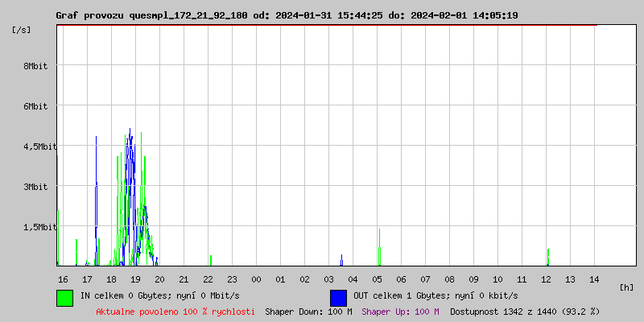Click the 'Dostupnost 1342 z 1440' availability text
The width and height of the screenshot is (644, 322).
(x=525, y=312)
